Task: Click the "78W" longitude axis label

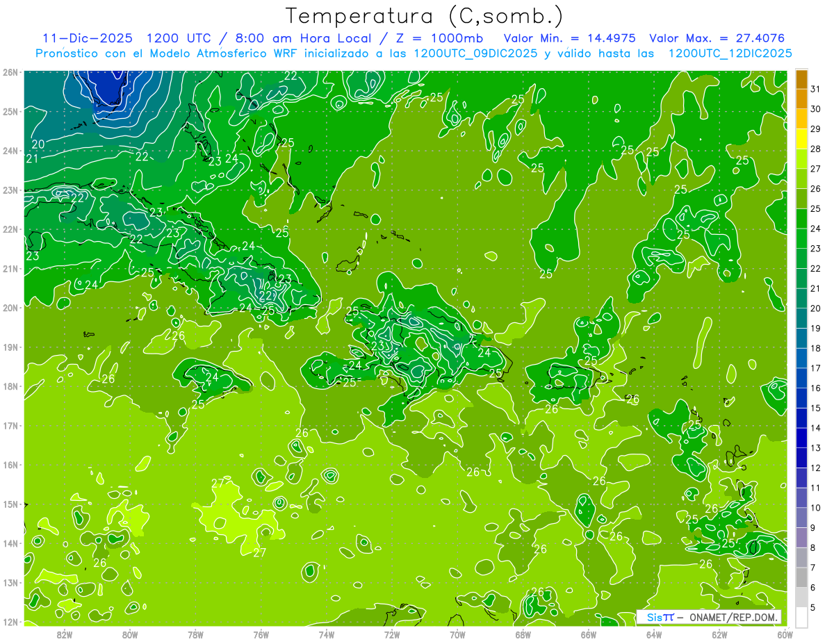Action: click(x=195, y=634)
